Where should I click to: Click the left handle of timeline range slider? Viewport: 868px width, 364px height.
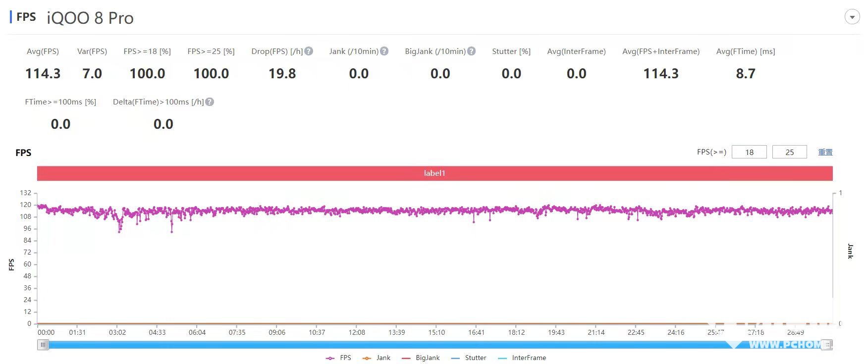[x=43, y=345]
